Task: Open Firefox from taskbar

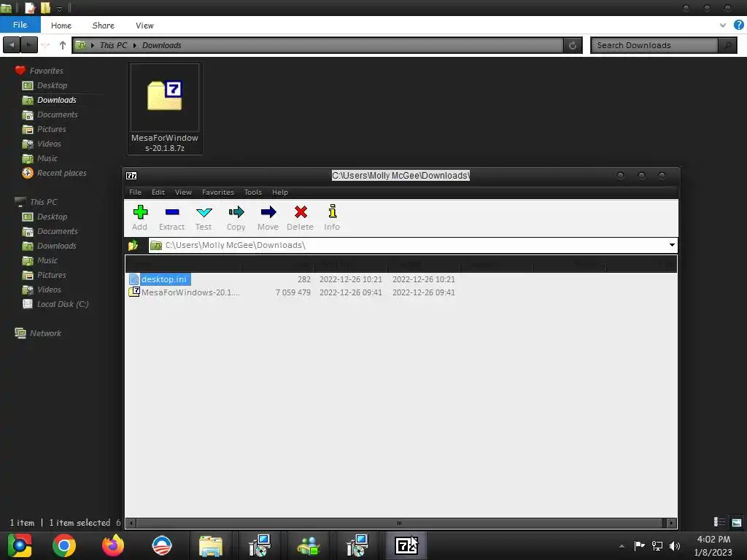Action: [113, 545]
